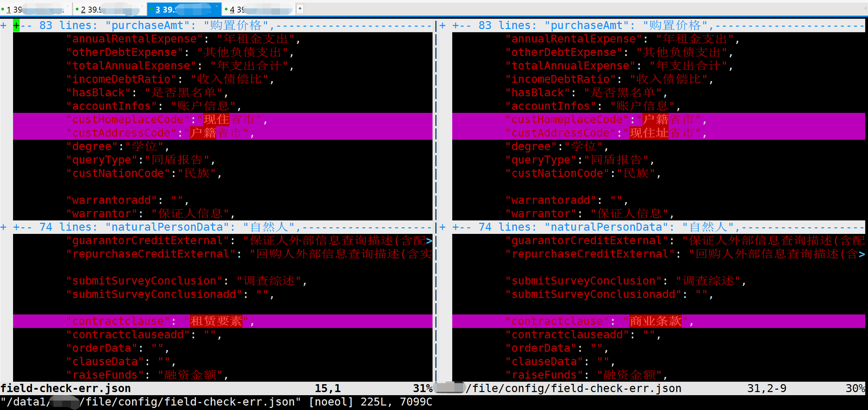
Task: Click highlighted 租赁要素 text in left pane
Action: tap(216, 321)
